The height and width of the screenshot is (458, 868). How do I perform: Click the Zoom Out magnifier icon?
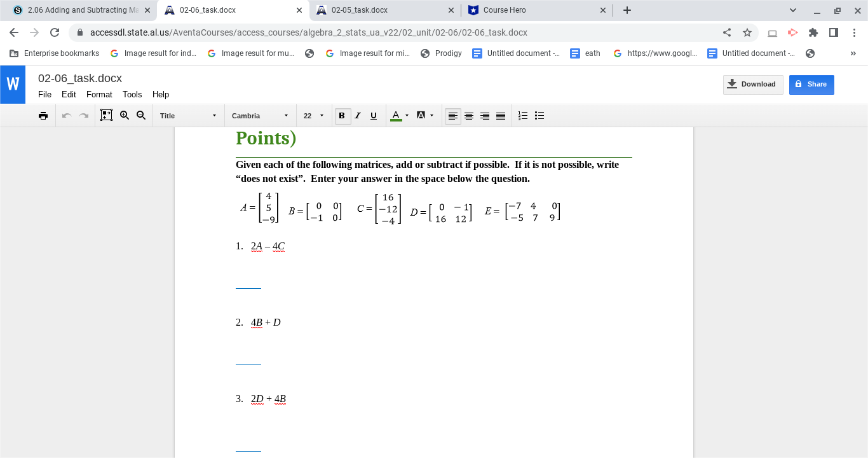[141, 115]
